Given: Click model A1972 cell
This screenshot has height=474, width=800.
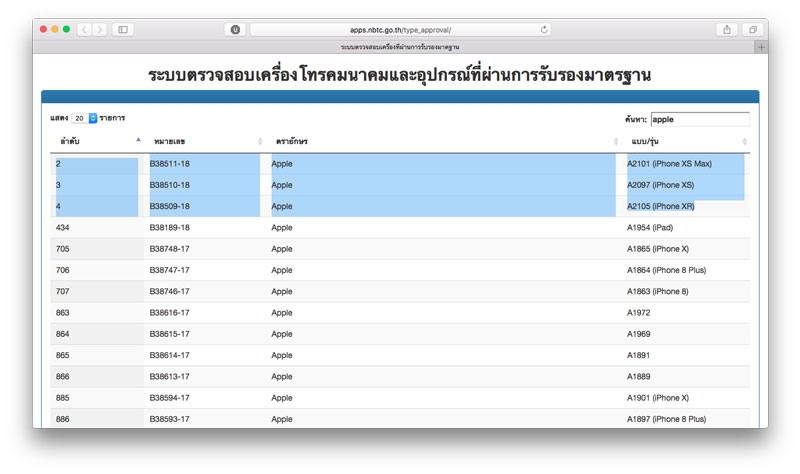Looking at the screenshot, I should click(x=639, y=313).
